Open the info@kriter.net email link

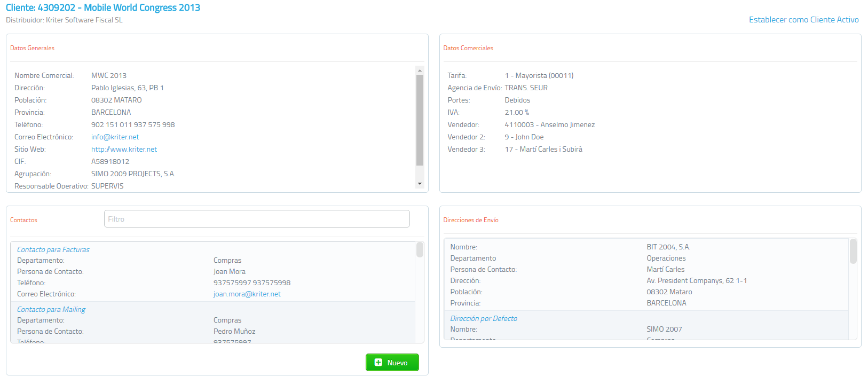(115, 137)
